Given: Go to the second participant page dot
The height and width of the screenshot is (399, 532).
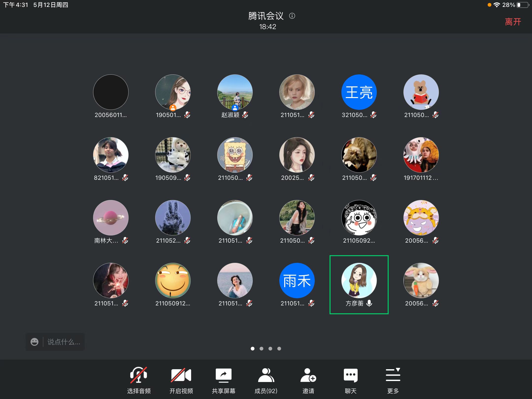Looking at the screenshot, I should (261, 349).
